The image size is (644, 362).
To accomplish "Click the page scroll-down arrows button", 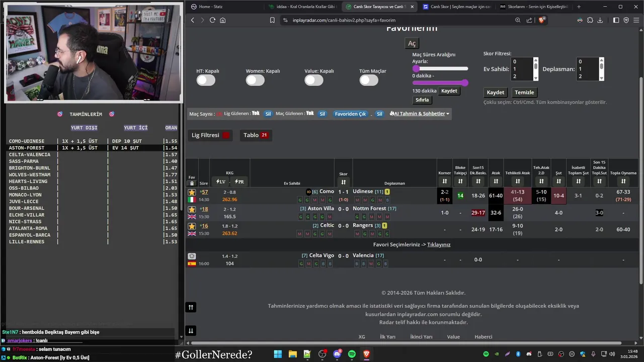I will (191, 331).
